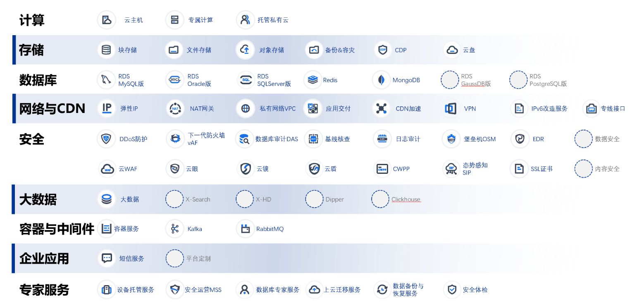This screenshot has width=644, height=305.
Task: Click the 容器服务 icon
Action: (x=107, y=228)
